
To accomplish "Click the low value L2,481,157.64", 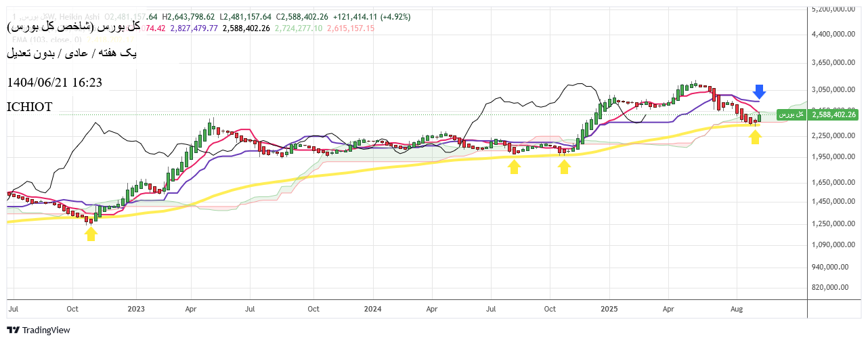I will click(x=245, y=16).
